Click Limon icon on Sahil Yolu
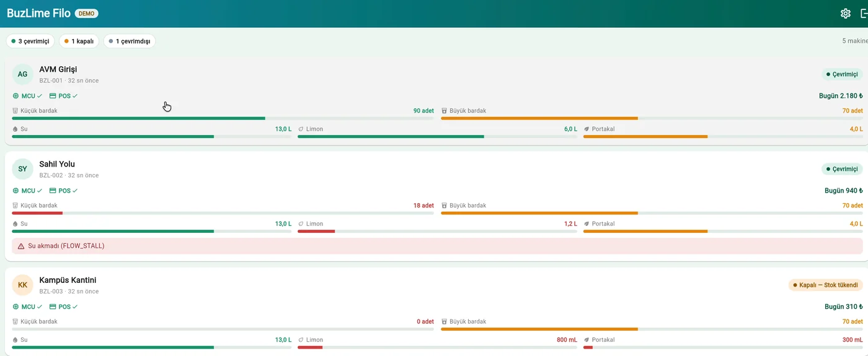868x356 pixels. coord(301,224)
